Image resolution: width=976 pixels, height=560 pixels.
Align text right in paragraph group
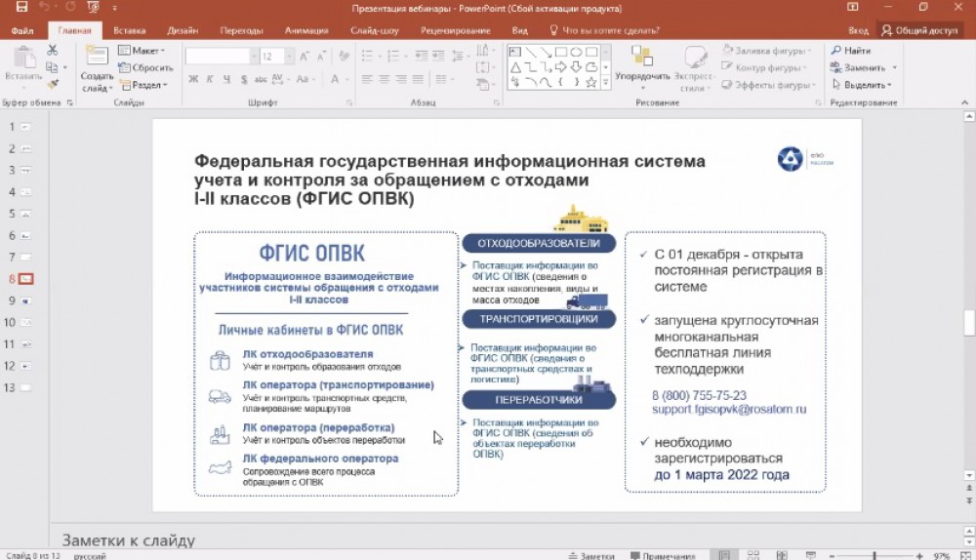[401, 79]
